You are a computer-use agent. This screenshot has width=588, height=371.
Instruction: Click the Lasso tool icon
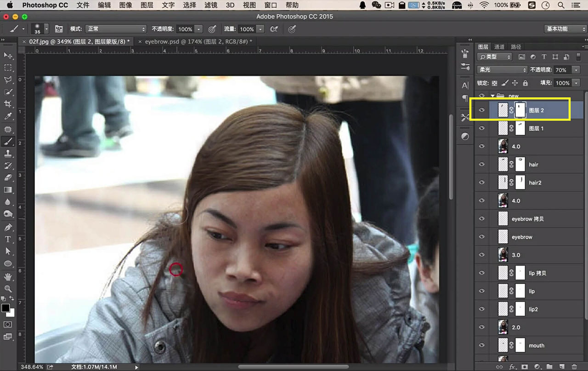(8, 80)
